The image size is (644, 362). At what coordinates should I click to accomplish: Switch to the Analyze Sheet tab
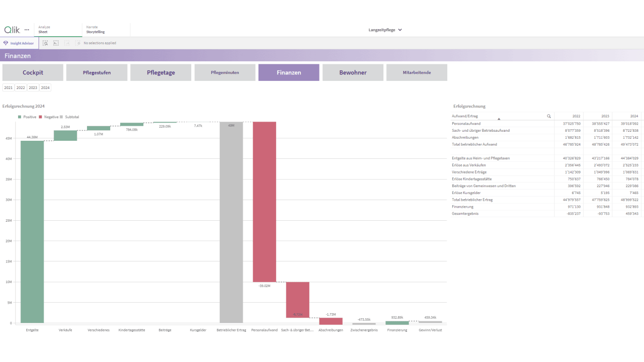point(58,30)
